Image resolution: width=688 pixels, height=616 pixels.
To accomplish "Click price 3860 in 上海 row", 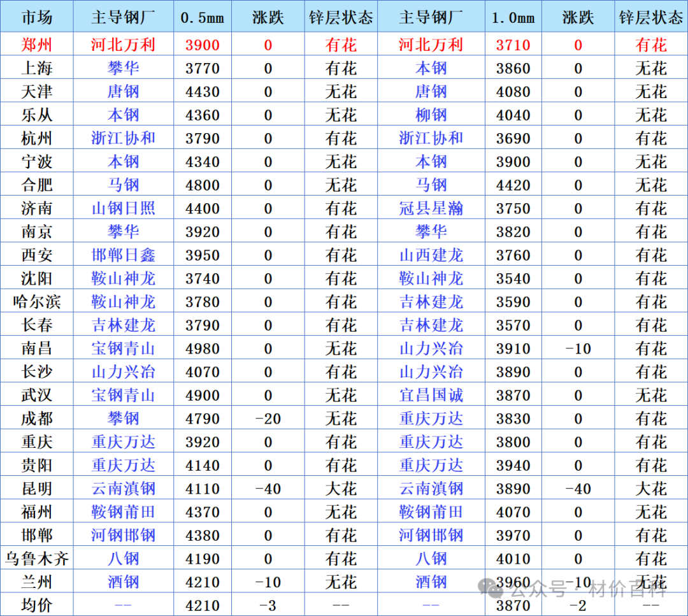I will coord(513,68).
